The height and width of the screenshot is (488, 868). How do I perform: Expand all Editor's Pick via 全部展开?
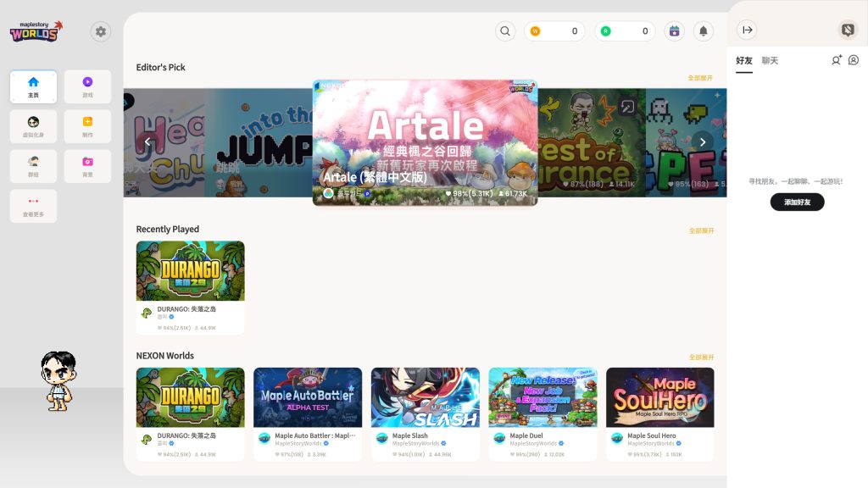pyautogui.click(x=700, y=78)
